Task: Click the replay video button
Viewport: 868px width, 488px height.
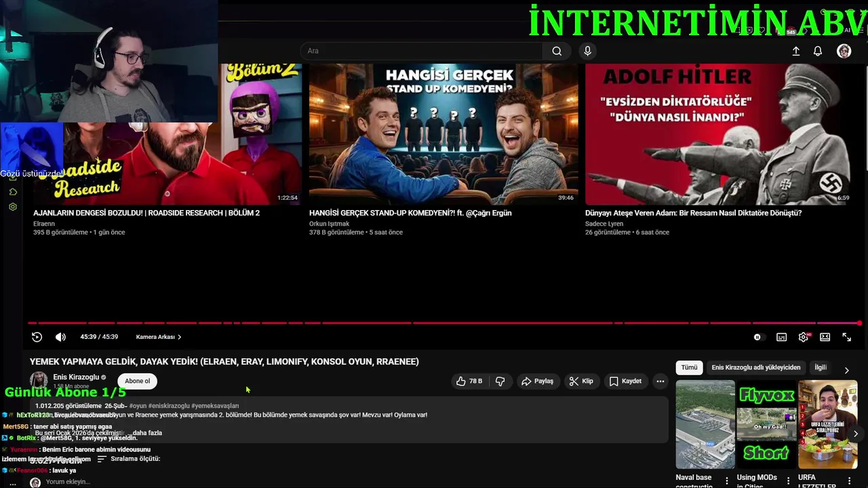Action: [37, 337]
